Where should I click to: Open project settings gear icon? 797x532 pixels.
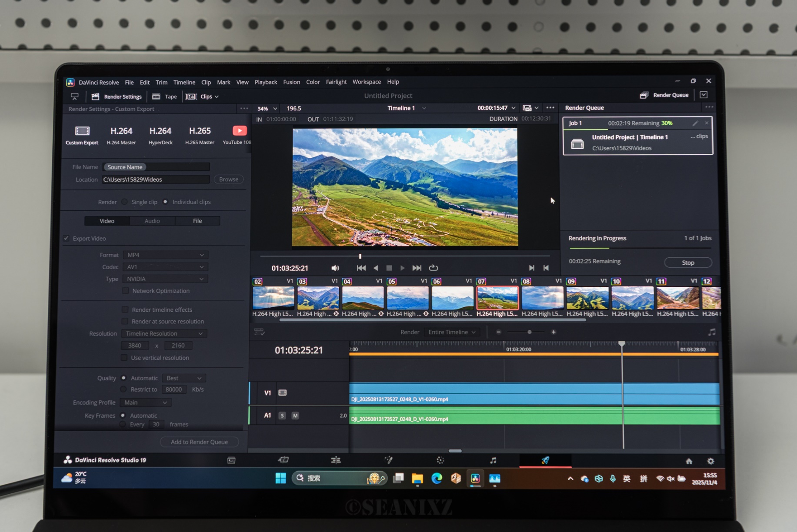710,461
